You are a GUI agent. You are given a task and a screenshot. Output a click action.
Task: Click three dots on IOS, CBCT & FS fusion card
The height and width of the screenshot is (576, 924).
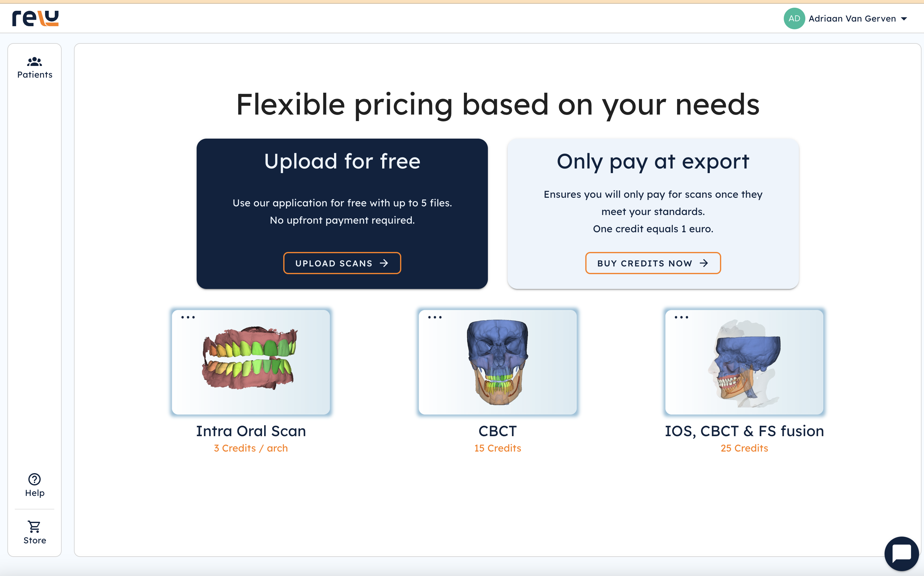[x=681, y=317]
